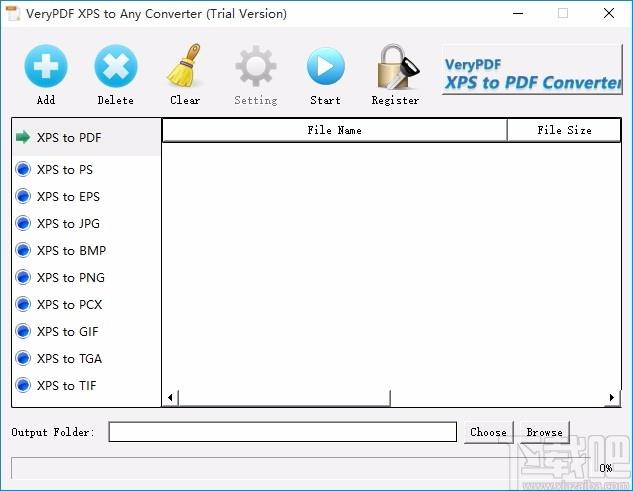633x491 pixels.
Task: Click the VeryPDF XPS to PDF Converter banner
Action: pyautogui.click(x=531, y=73)
